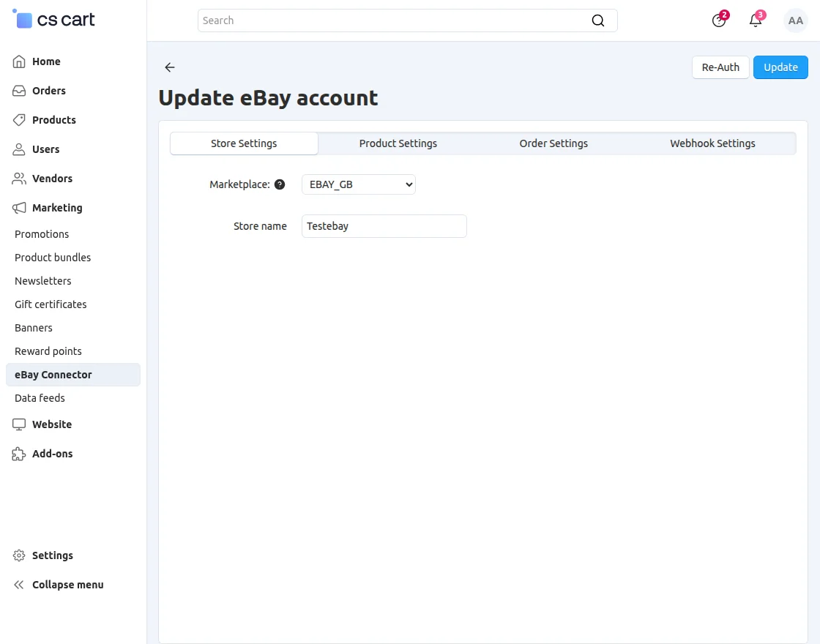Click the Marketing megaphone icon
The image size is (820, 644).
click(x=19, y=208)
